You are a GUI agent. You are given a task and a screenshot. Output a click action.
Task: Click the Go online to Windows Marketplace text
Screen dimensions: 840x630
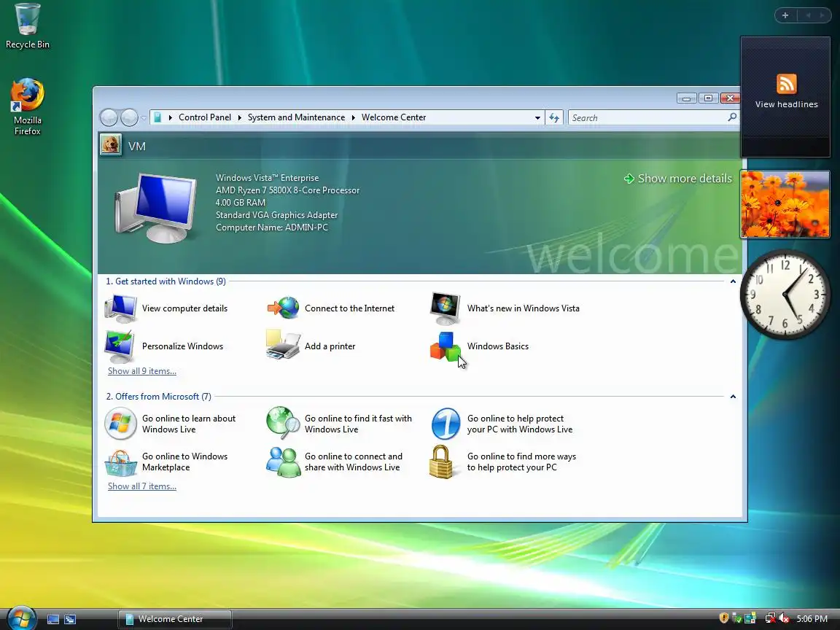point(184,462)
